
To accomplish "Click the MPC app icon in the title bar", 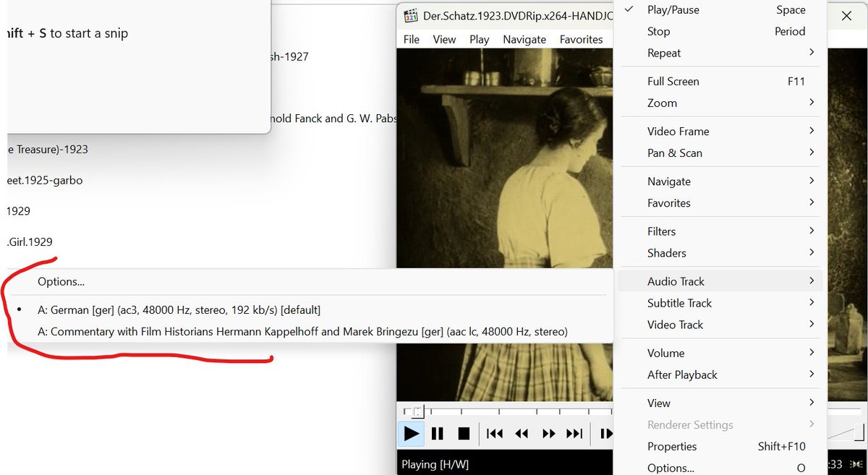I will (411, 16).
